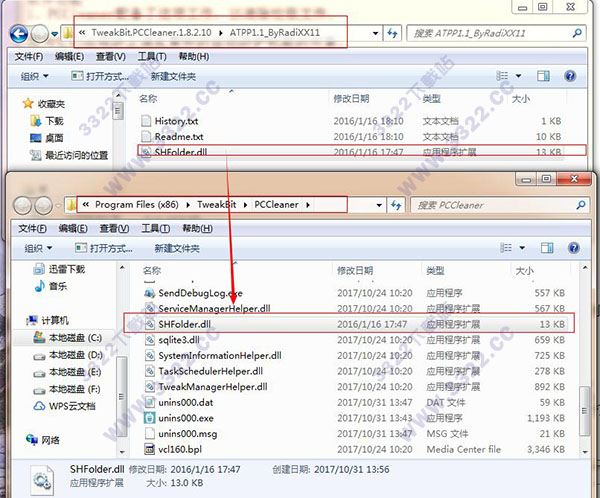Select unins000.dat file icon
The width and height of the screenshot is (600, 498).
150,402
